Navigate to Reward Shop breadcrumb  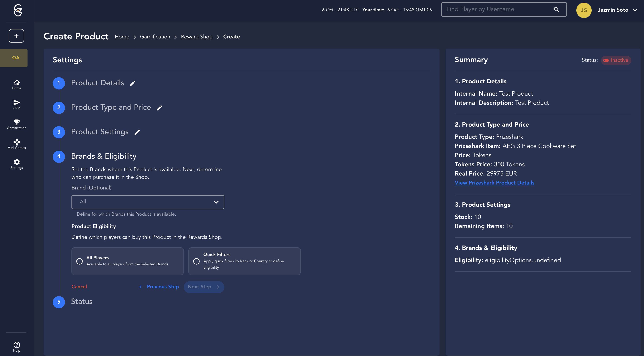[x=196, y=37]
